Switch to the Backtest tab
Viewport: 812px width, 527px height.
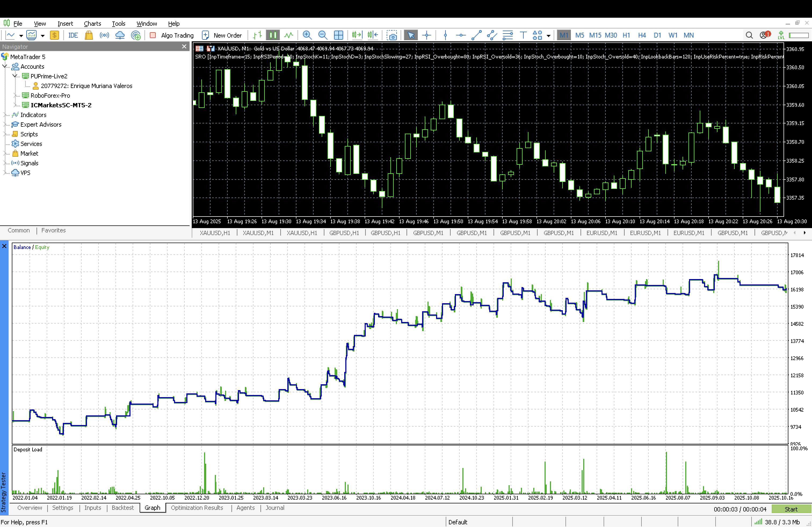click(x=122, y=508)
